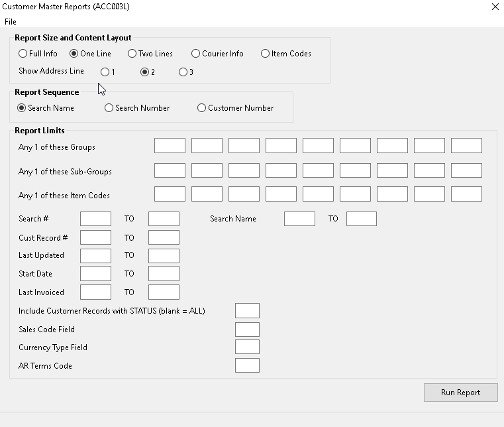Focus the last Item Codes input box
The height and width of the screenshot is (427, 504).
pyautogui.click(x=466, y=194)
